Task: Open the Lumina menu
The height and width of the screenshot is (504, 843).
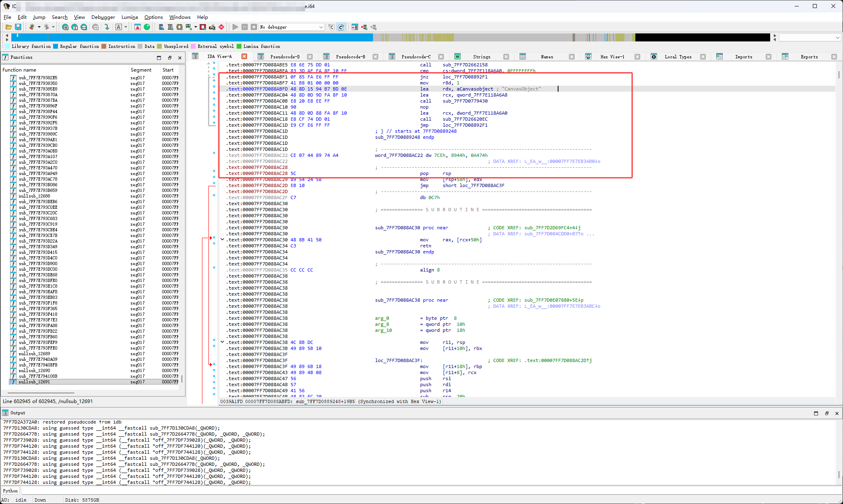Action: point(130,17)
